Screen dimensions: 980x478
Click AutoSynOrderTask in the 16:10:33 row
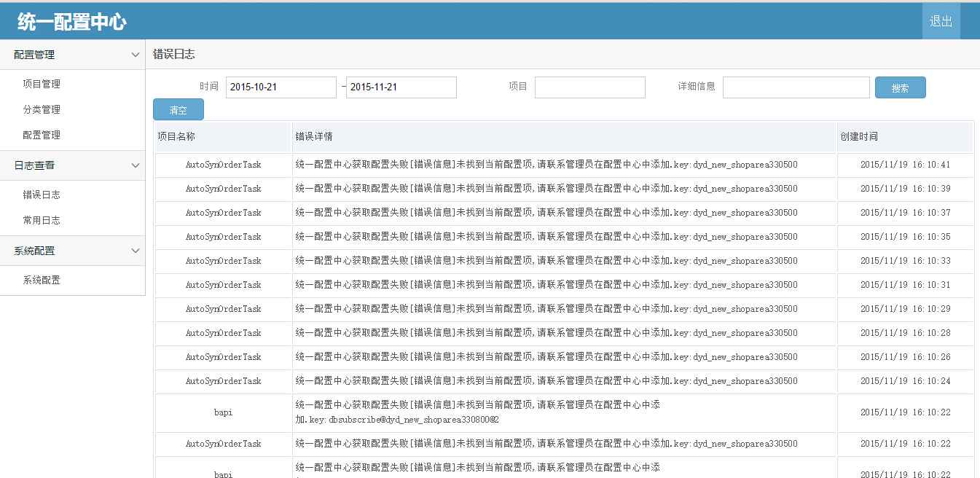(x=223, y=261)
